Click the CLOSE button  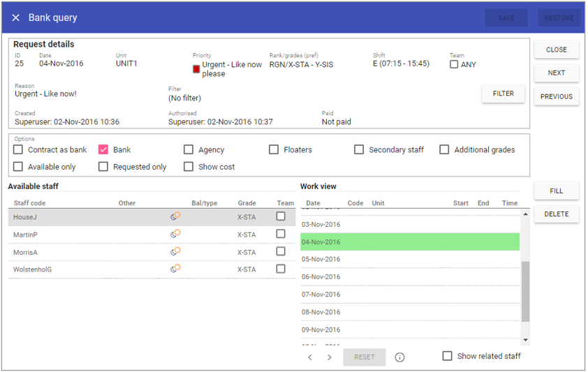[x=557, y=50]
